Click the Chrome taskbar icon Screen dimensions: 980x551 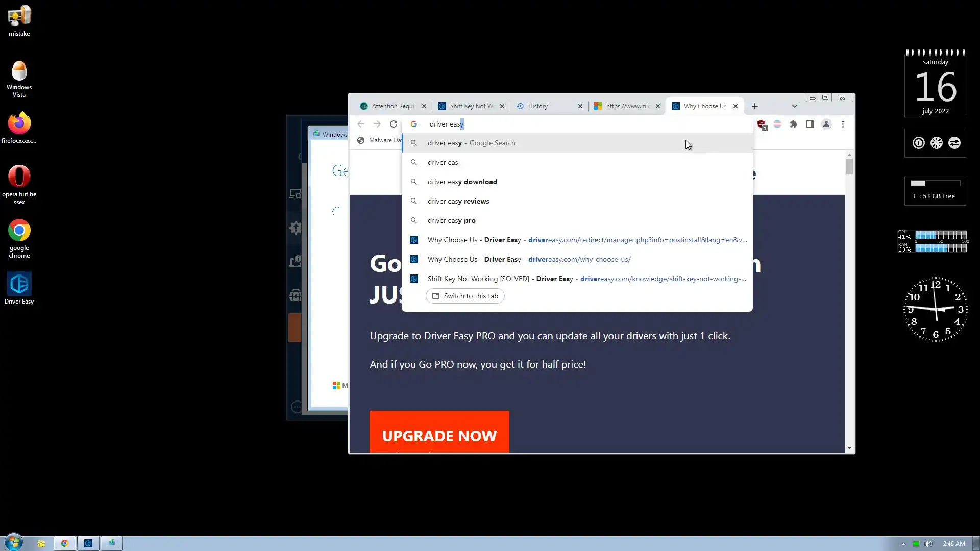click(x=65, y=543)
